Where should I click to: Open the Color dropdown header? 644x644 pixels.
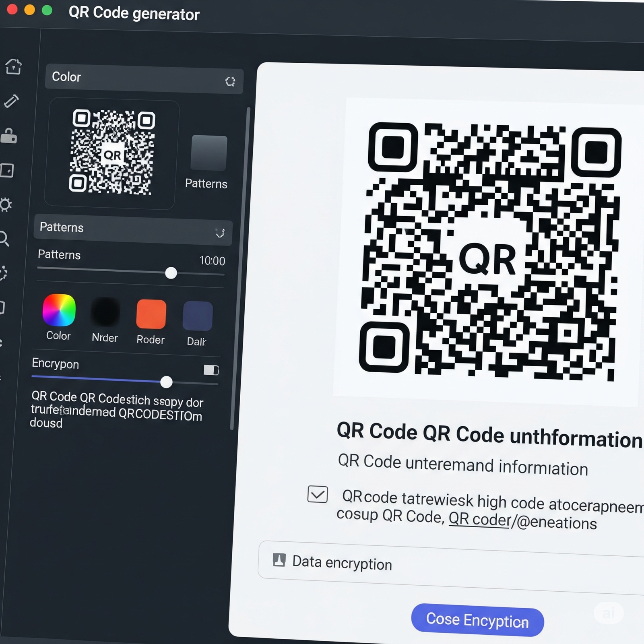(144, 79)
